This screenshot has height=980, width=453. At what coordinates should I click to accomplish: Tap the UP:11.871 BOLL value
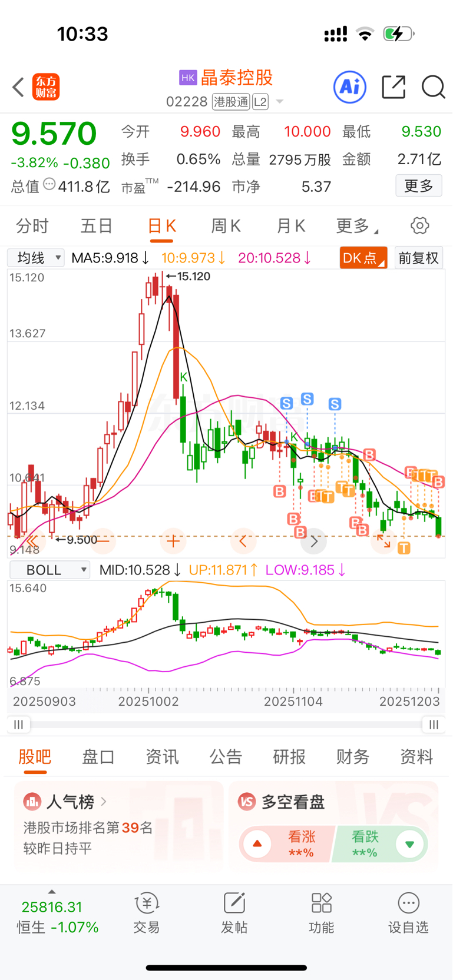(223, 570)
